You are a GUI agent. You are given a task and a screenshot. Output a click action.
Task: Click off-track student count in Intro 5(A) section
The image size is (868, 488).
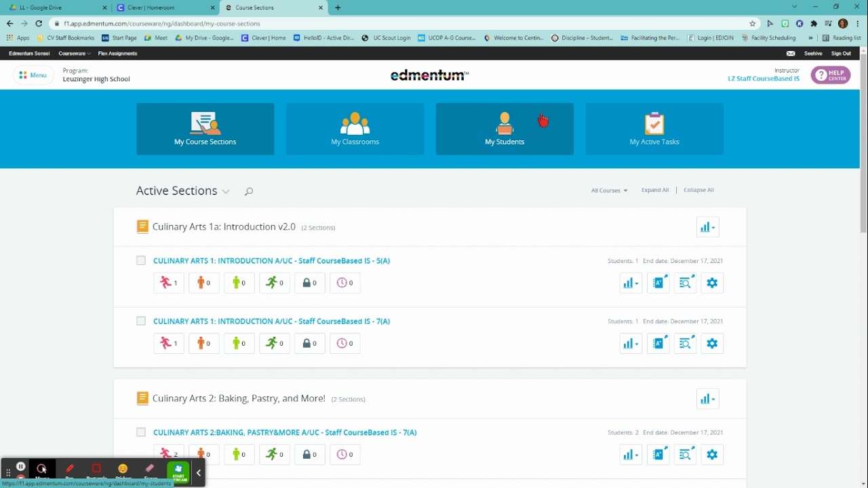click(169, 283)
